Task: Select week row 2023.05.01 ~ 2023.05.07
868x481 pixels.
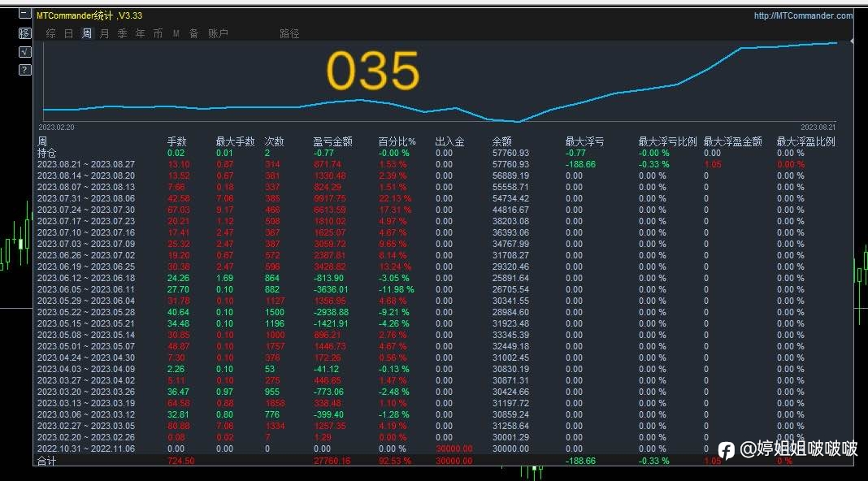Action: tap(86, 346)
